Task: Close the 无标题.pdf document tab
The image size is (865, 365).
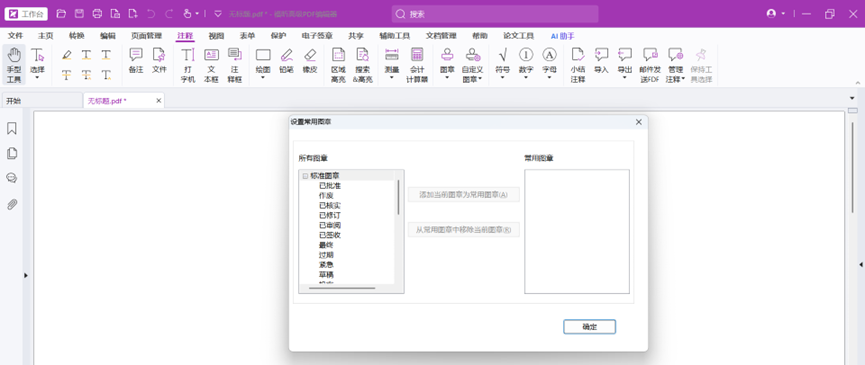Action: 159,101
